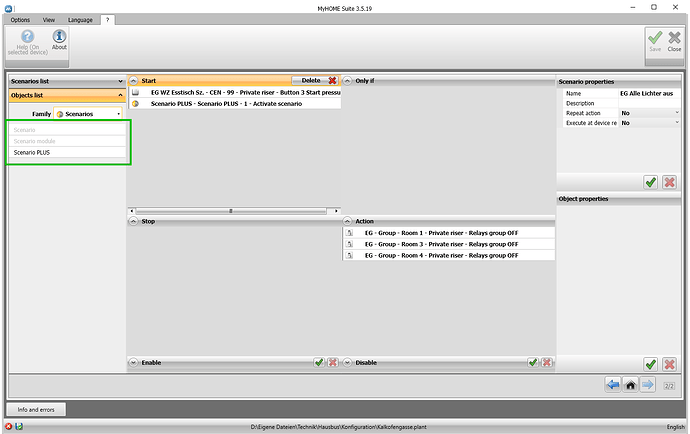This screenshot has width=690, height=434.
Task: Select Room 3 Relays group OFF action
Action: [448, 244]
